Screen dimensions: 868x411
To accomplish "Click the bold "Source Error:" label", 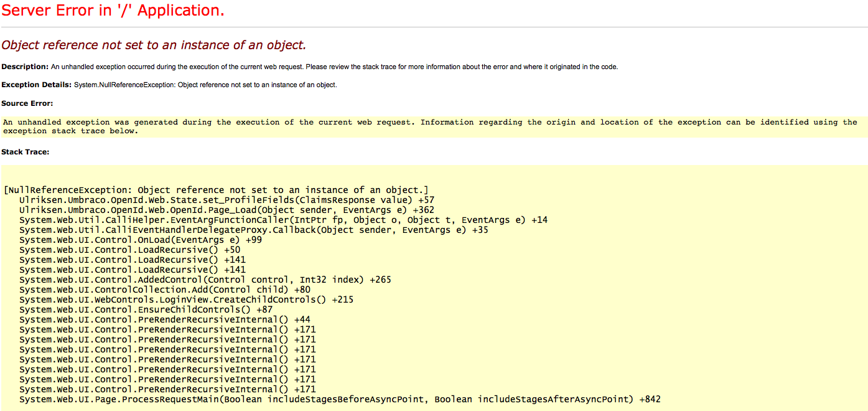I will coord(27,103).
